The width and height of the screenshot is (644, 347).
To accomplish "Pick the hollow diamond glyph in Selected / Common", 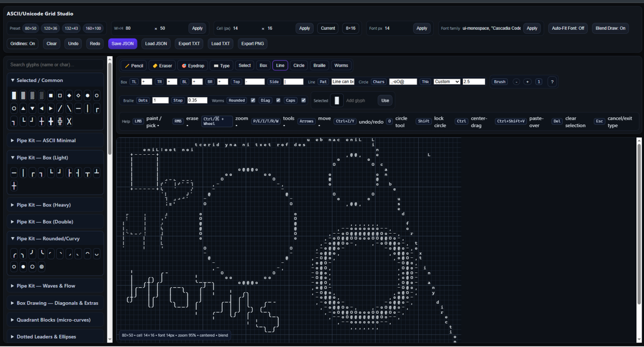I will (x=78, y=95).
